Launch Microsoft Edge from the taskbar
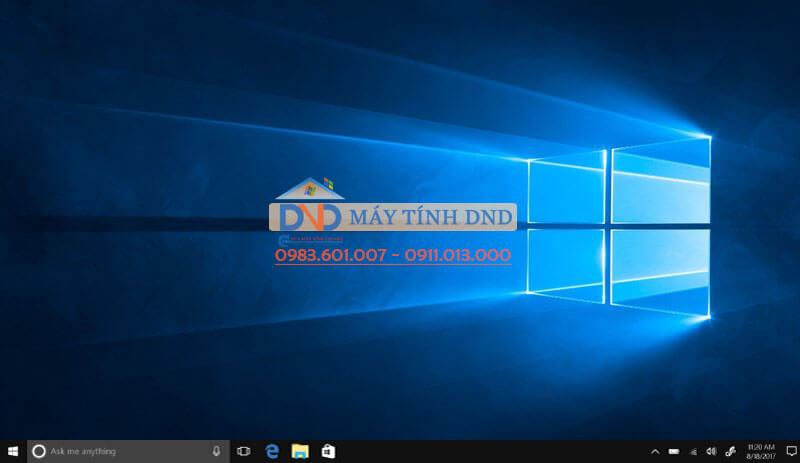Screen dimensions: 800x463 pos(272,451)
